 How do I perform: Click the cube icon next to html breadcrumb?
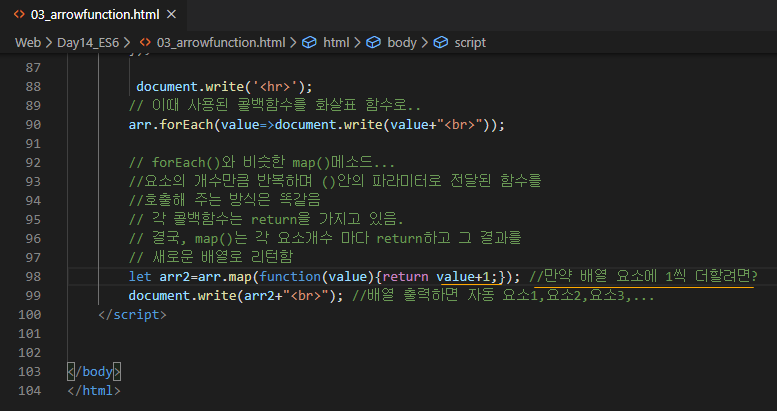(x=309, y=43)
